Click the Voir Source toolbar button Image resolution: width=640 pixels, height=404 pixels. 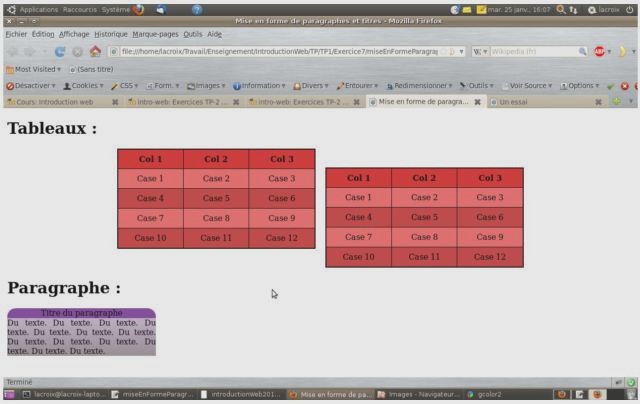pos(527,86)
